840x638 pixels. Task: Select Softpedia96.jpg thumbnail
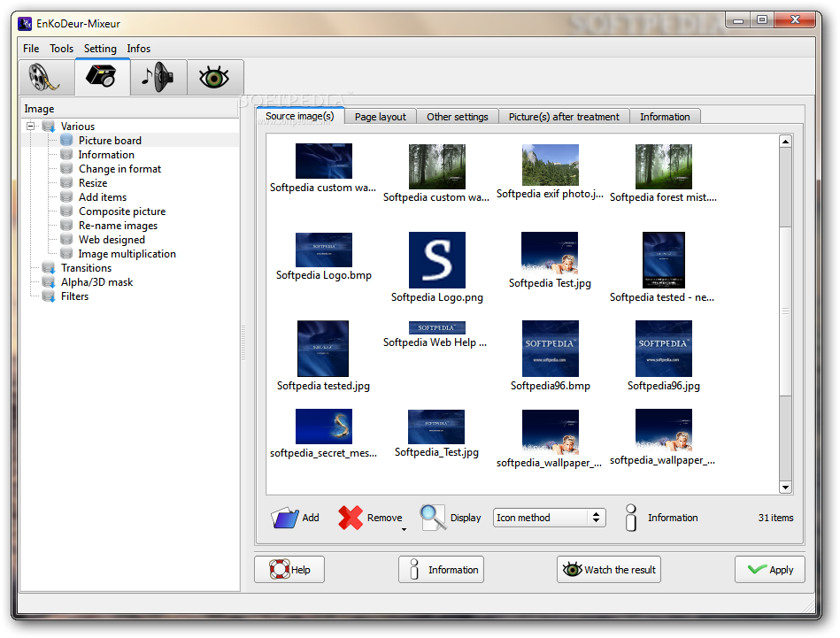coord(663,349)
